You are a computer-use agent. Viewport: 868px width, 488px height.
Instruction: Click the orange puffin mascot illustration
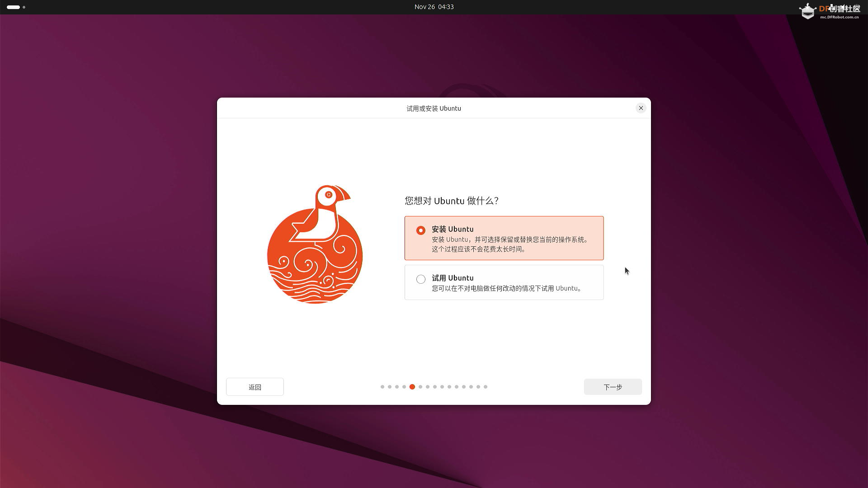(x=315, y=244)
